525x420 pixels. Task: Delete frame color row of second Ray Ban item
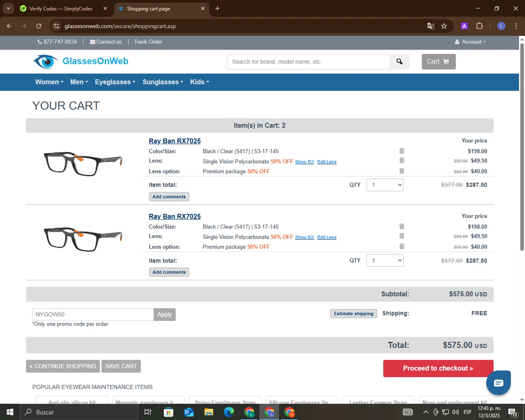click(402, 226)
